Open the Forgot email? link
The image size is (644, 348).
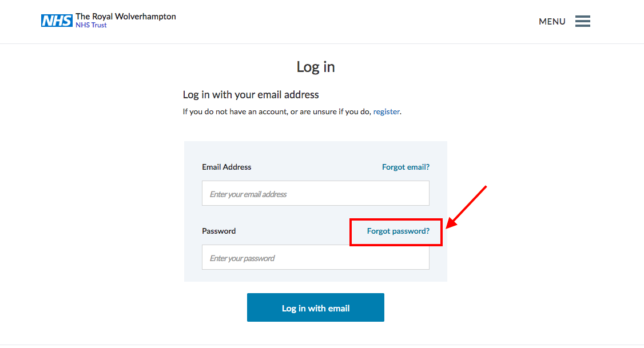coord(406,167)
